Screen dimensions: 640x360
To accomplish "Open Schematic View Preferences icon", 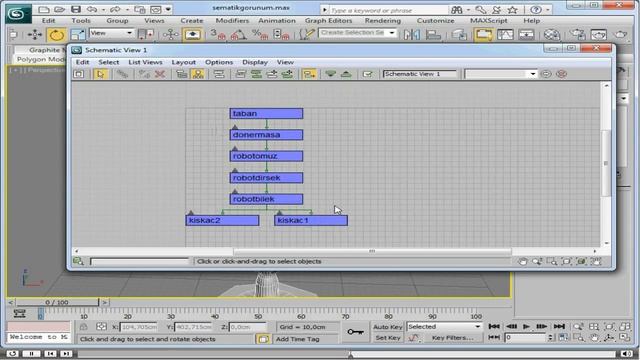I will [367, 74].
